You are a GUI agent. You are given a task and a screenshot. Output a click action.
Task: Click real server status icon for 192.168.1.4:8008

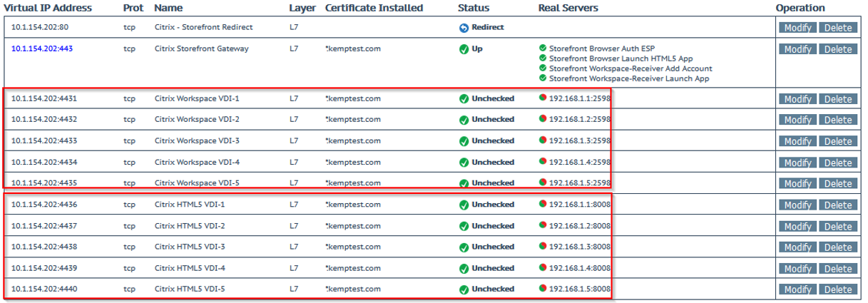[543, 267]
